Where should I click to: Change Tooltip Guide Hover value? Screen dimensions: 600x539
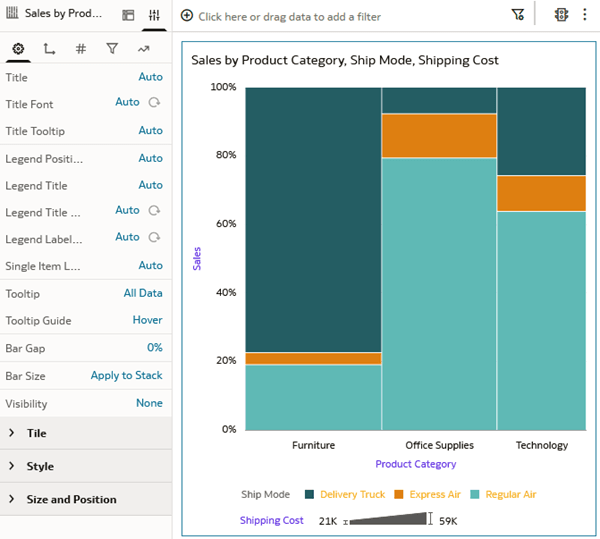pos(147,320)
